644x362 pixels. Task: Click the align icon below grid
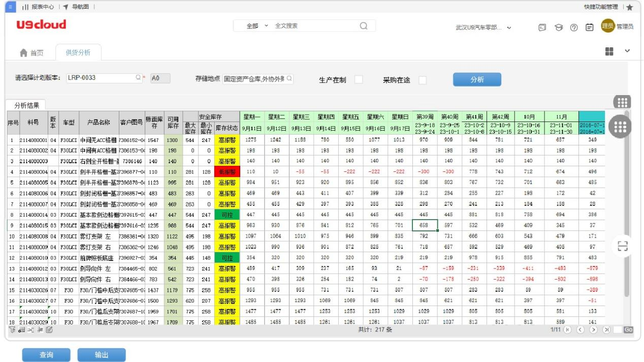point(39,330)
